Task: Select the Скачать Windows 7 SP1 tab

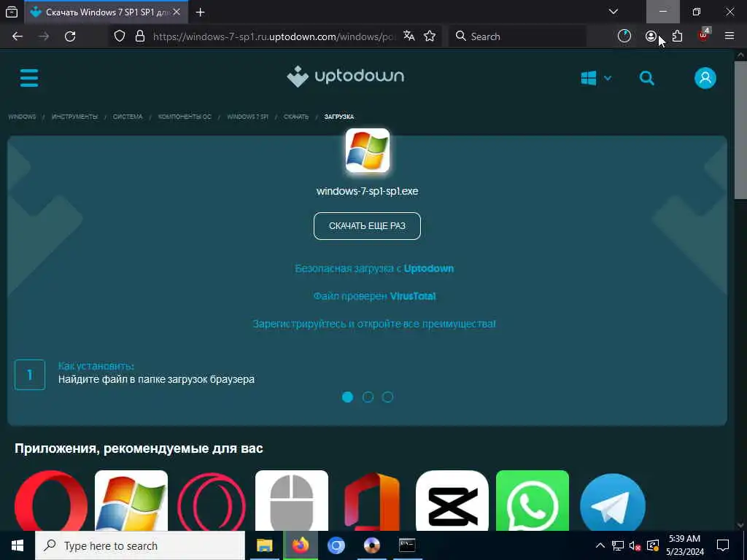Action: [106, 12]
